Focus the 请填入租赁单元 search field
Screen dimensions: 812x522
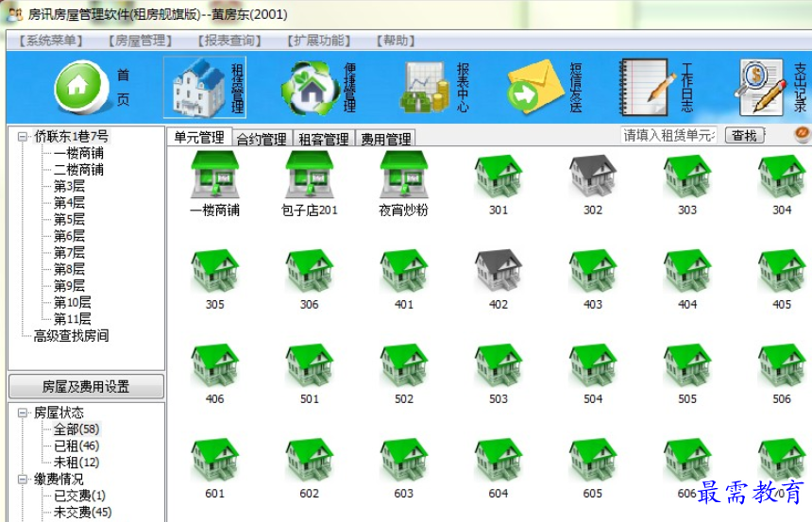tap(668, 135)
